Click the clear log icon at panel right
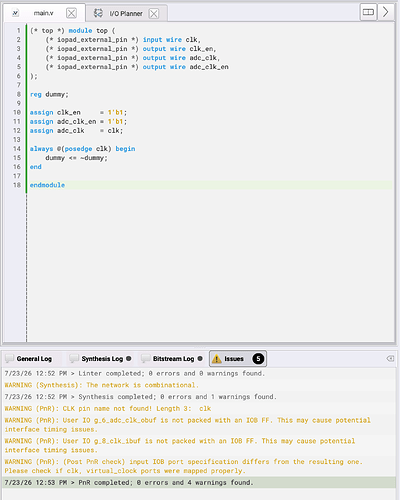The width and height of the screenshot is (400, 500). (390, 359)
